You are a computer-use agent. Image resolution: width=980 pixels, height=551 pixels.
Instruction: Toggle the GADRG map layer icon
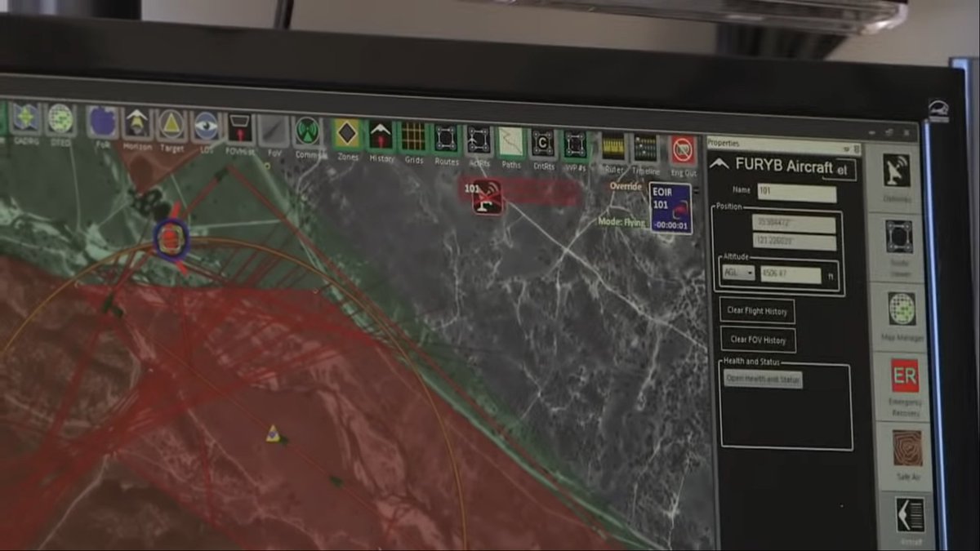25,118
